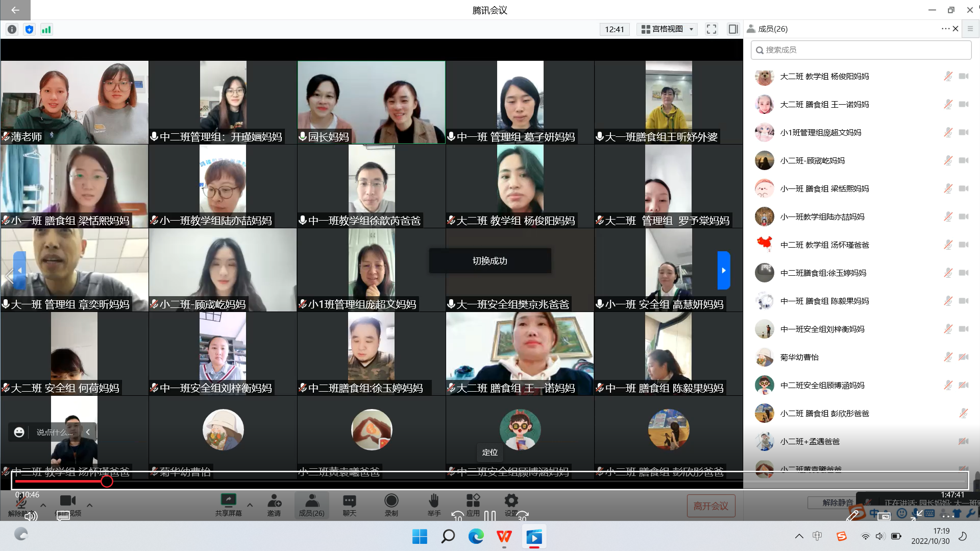Click the red video progress slider knob
The width and height of the screenshot is (980, 551).
pyautogui.click(x=107, y=481)
